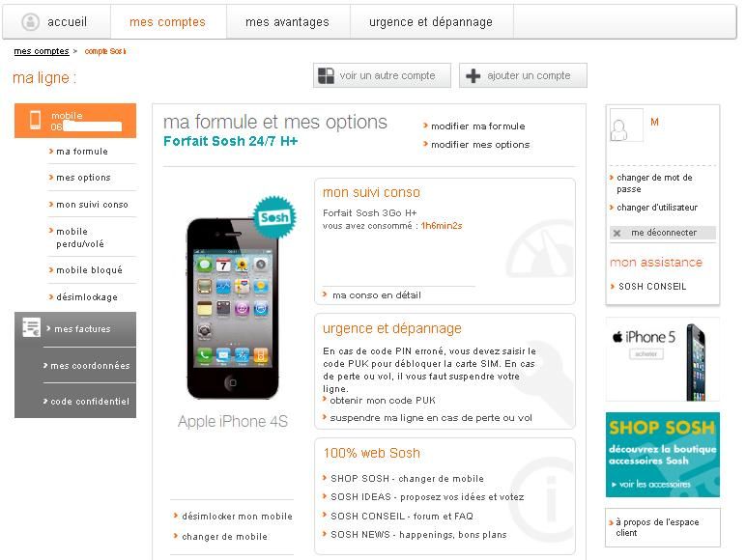Click the mobile phone icon in orange sidebar

click(x=35, y=120)
